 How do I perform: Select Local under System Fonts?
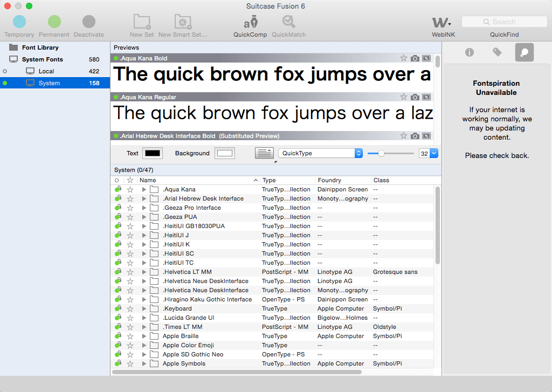[46, 71]
